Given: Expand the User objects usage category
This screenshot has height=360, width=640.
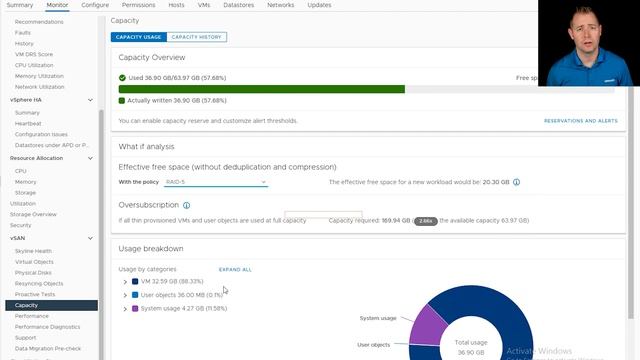Looking at the screenshot, I should click(125, 295).
